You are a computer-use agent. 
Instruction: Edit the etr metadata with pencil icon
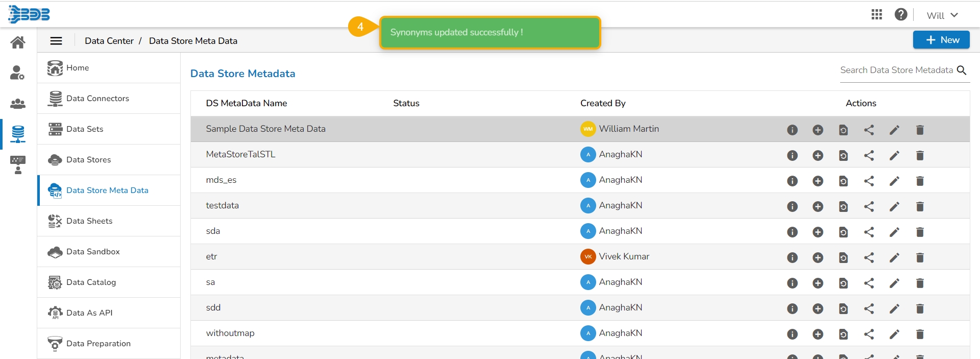coord(894,258)
